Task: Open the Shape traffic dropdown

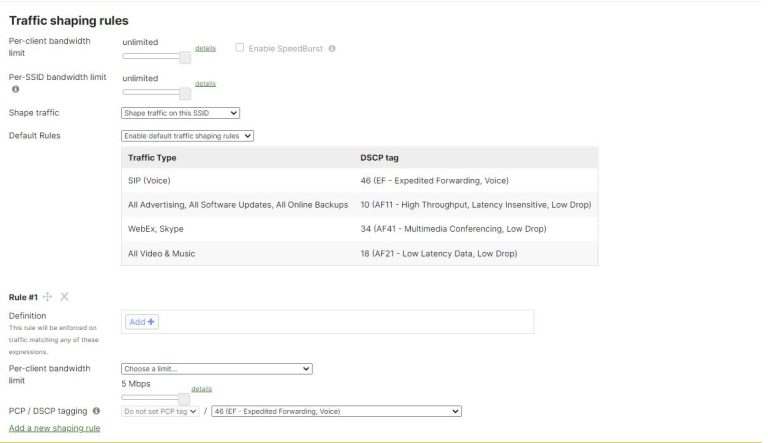Action: (x=180, y=113)
